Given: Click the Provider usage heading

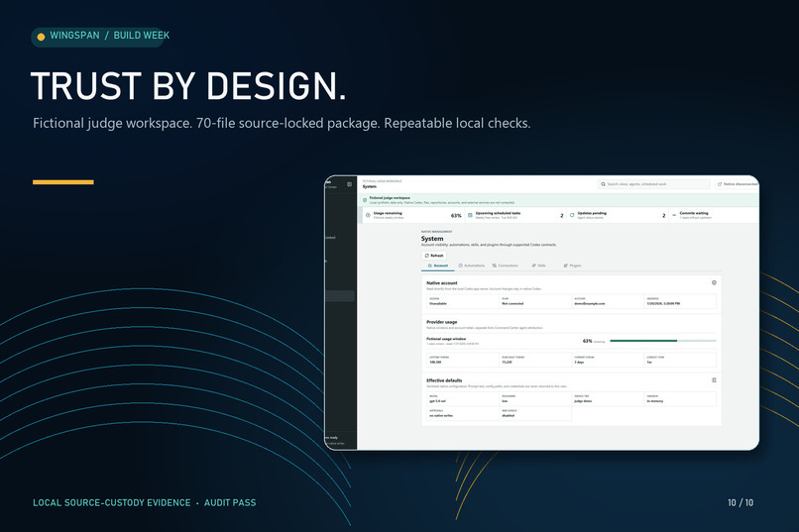Looking at the screenshot, I should click(x=442, y=322).
